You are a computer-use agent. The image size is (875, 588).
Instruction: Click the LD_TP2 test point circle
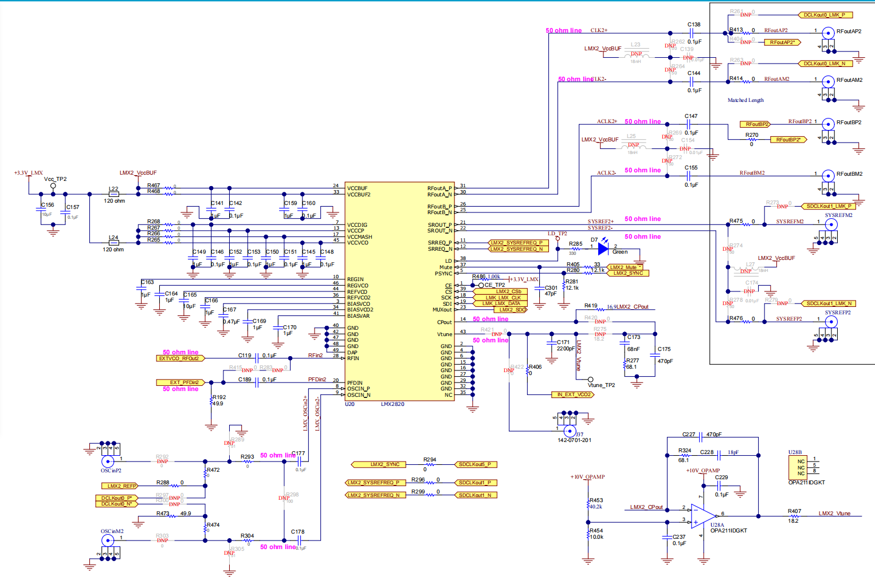(x=558, y=238)
